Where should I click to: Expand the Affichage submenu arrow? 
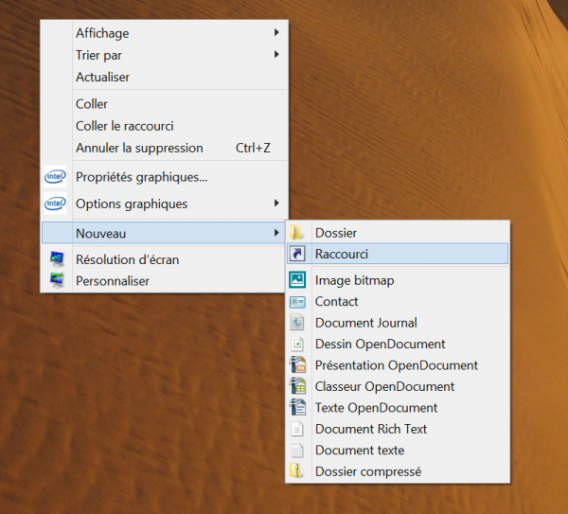point(276,32)
